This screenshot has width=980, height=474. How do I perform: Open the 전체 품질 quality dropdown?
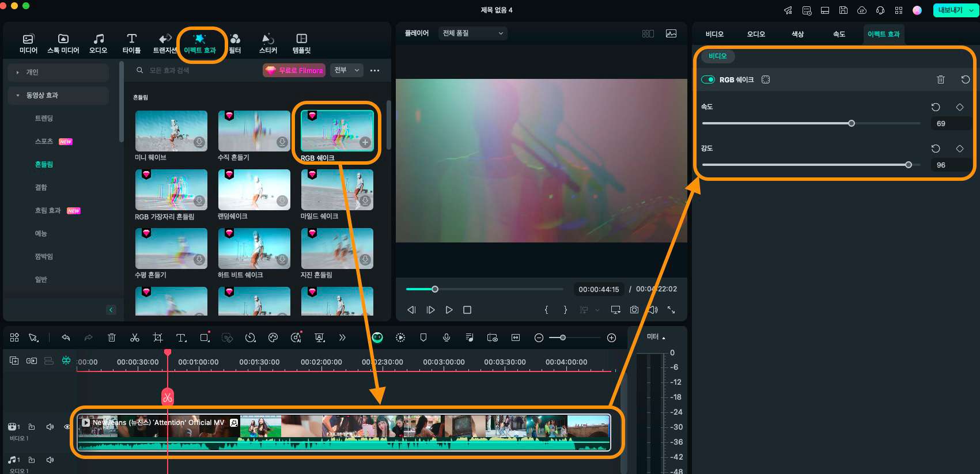472,33
